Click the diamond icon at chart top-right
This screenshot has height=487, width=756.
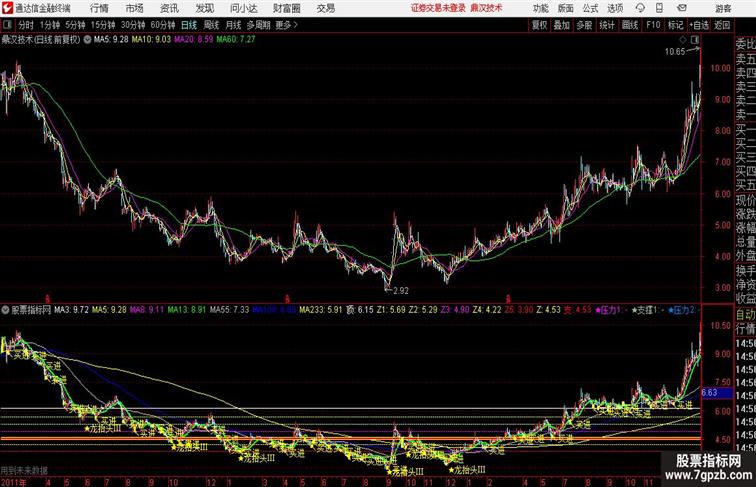tap(683, 40)
